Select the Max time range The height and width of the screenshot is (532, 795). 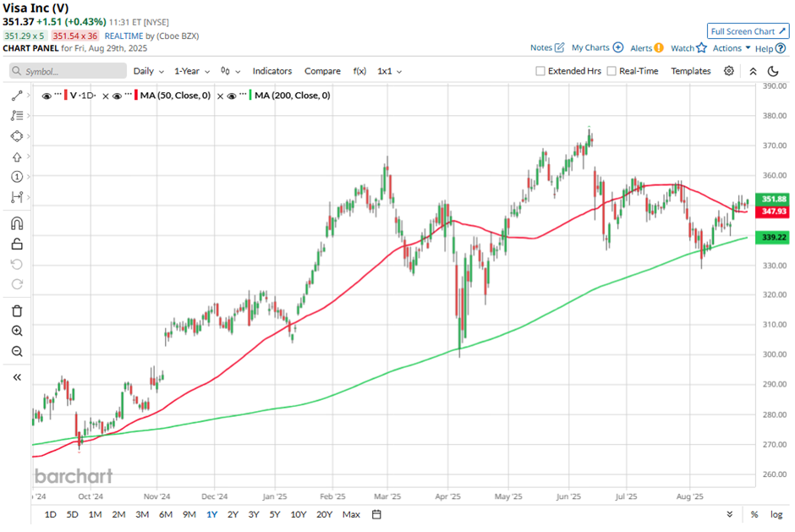coord(351,514)
